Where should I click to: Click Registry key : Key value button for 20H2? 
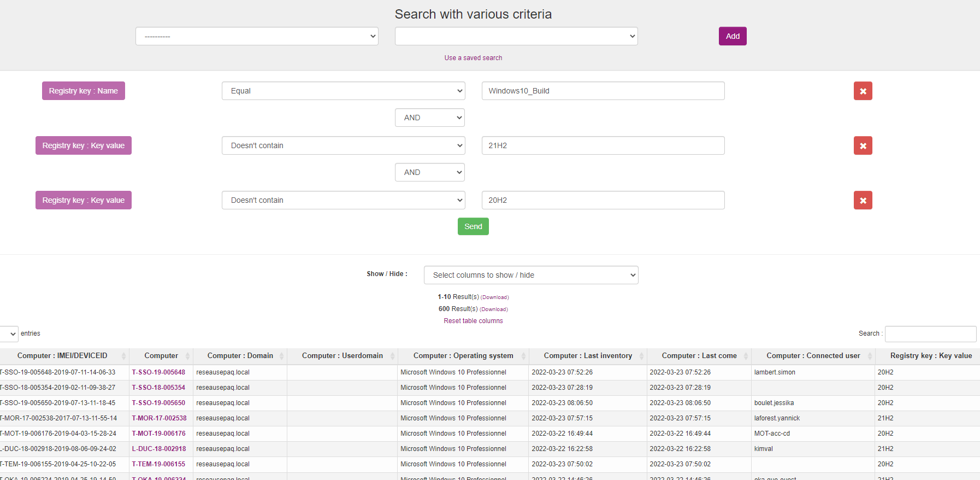coord(84,200)
